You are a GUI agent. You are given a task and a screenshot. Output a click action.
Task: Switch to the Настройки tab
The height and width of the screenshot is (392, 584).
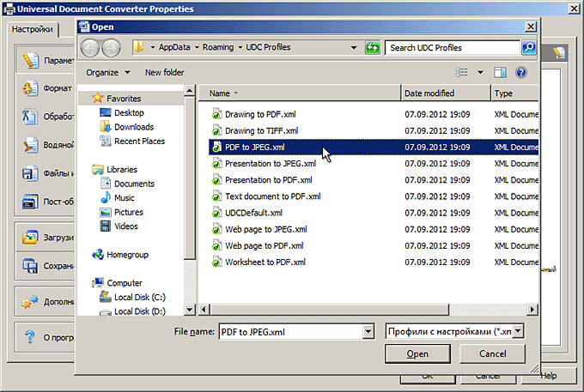[x=32, y=29]
